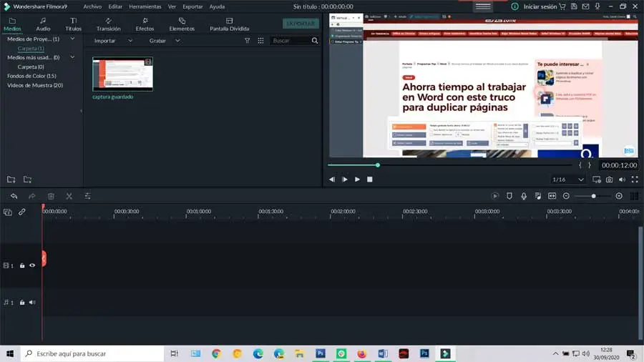Zoom out the timeline with minus icon
Viewport: 644px width, 362px height.
pos(566,196)
